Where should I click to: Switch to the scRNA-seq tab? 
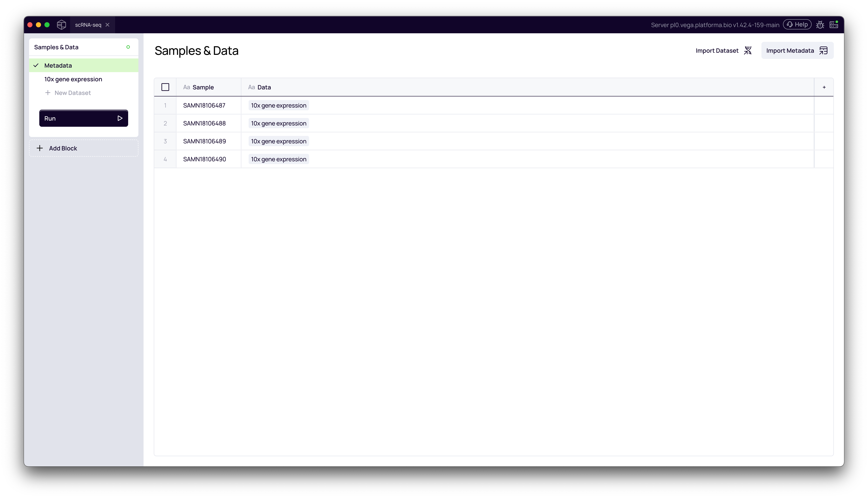point(88,25)
